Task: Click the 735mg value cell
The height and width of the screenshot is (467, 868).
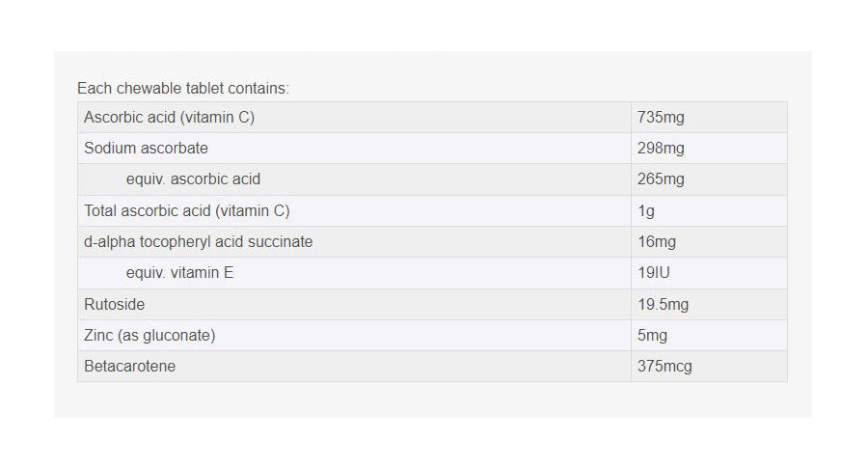Action: pos(661,118)
